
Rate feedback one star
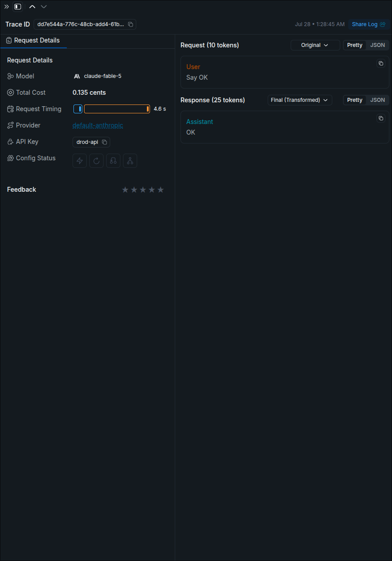pyautogui.click(x=125, y=190)
